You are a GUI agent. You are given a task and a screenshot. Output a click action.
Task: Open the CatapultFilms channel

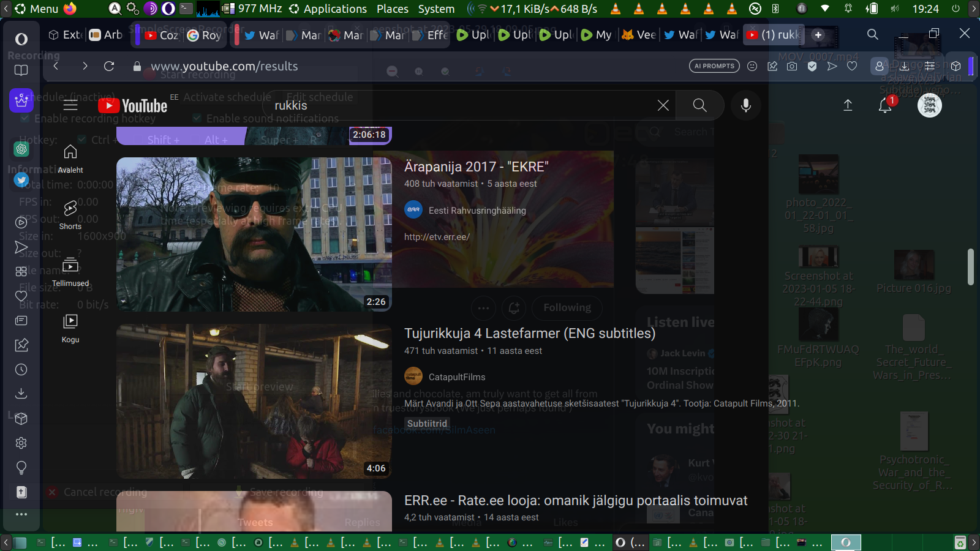(x=457, y=377)
